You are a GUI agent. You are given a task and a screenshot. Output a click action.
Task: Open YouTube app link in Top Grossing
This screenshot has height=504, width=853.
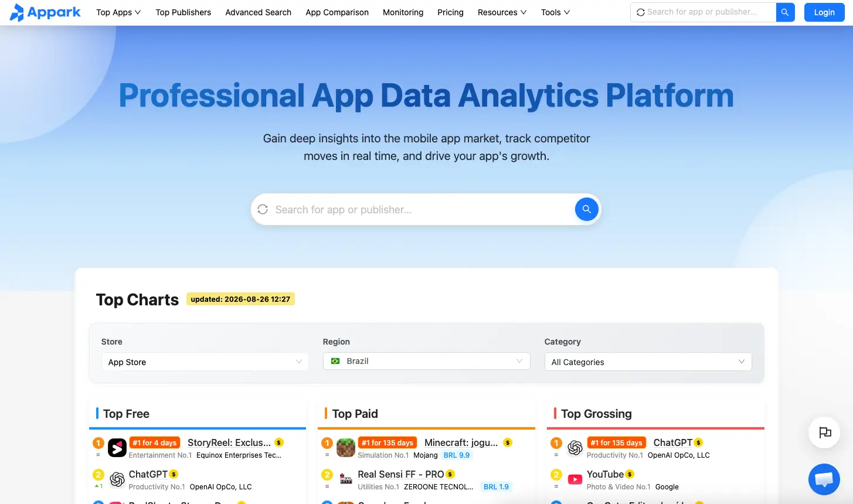click(605, 474)
